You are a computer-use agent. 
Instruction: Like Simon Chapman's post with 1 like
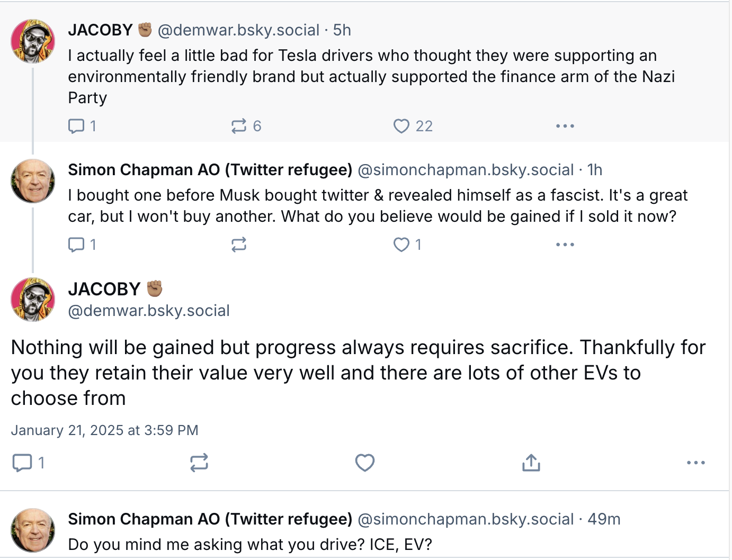(401, 245)
